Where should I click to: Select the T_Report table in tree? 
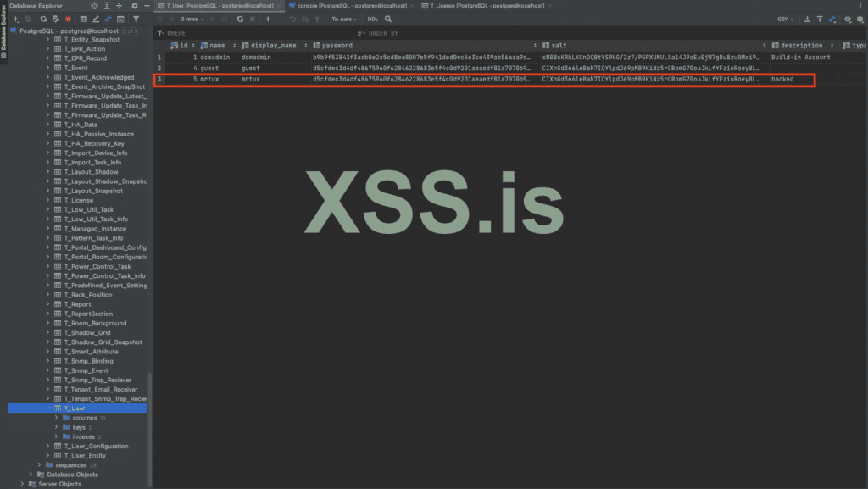[x=77, y=304]
